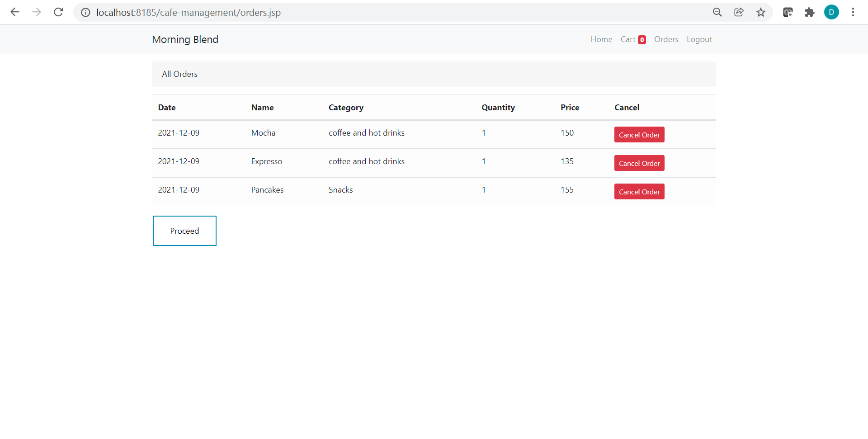Bookmark the page using the star icon
This screenshot has height=439, width=868.
[x=761, y=12]
